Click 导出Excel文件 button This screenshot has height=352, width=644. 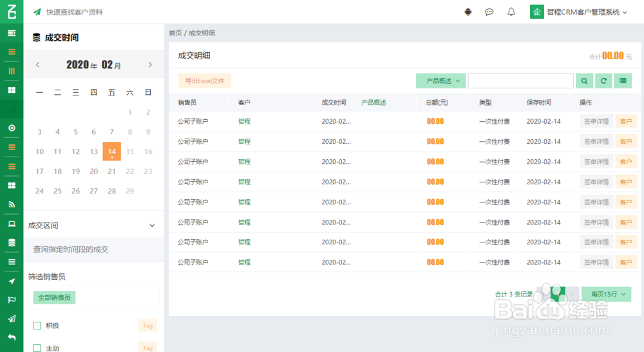click(205, 81)
